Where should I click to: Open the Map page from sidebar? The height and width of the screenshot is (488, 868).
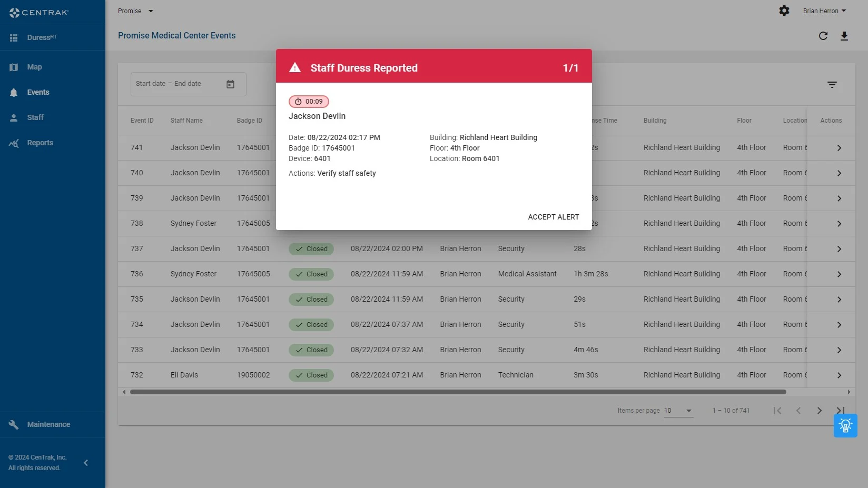pyautogui.click(x=34, y=67)
